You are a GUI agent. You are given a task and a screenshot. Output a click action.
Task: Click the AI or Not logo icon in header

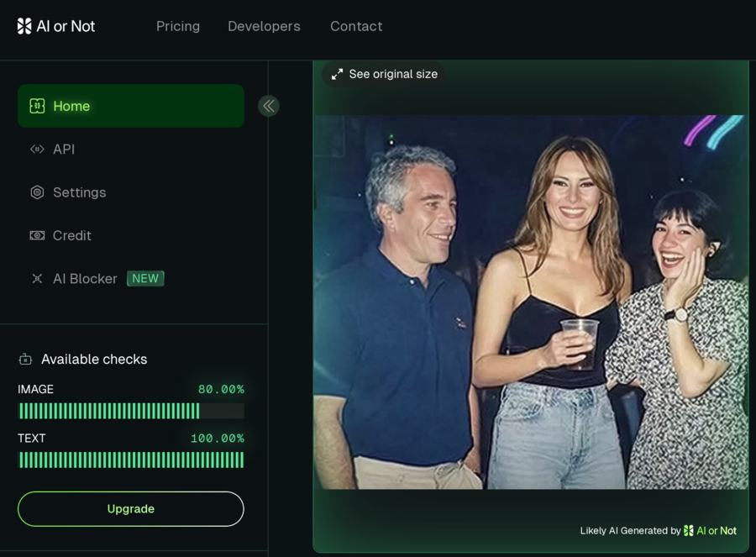(24, 26)
